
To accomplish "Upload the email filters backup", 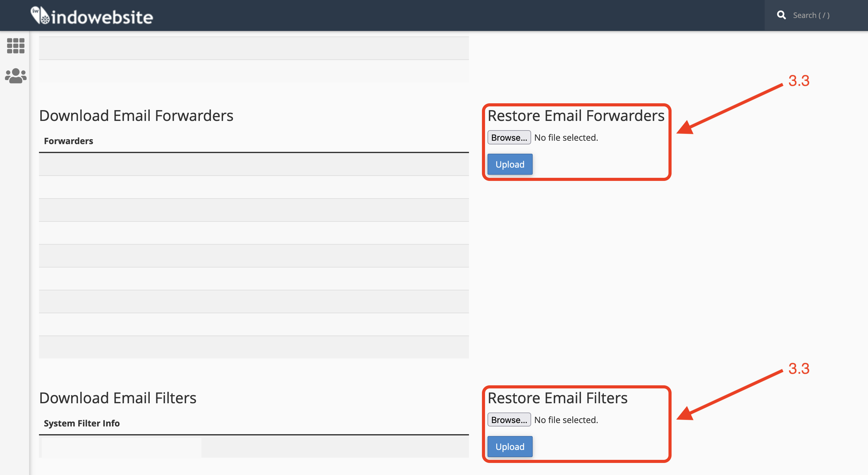I will [x=509, y=447].
